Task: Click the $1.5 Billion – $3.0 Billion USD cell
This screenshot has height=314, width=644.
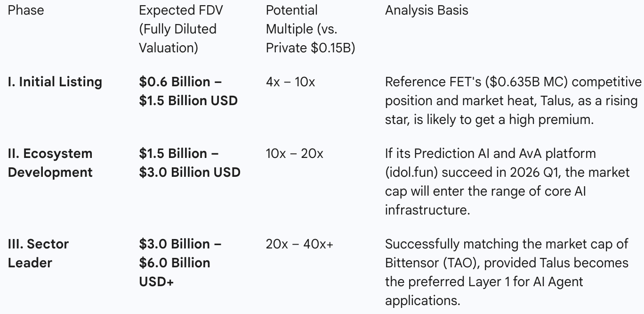Action: coord(189,163)
